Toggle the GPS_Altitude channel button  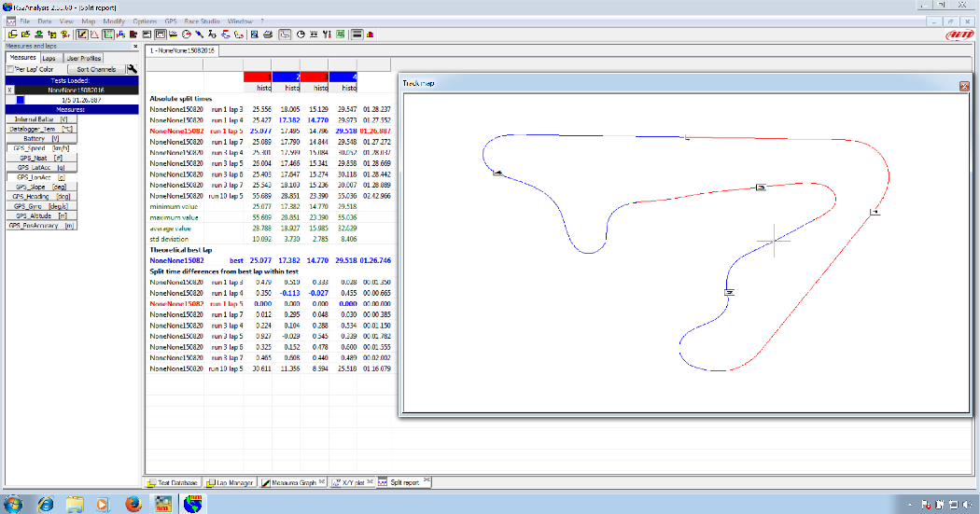41,215
